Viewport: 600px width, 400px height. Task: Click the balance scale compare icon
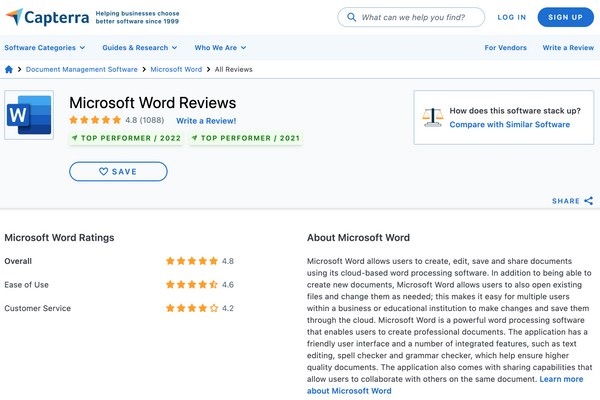[x=432, y=118]
